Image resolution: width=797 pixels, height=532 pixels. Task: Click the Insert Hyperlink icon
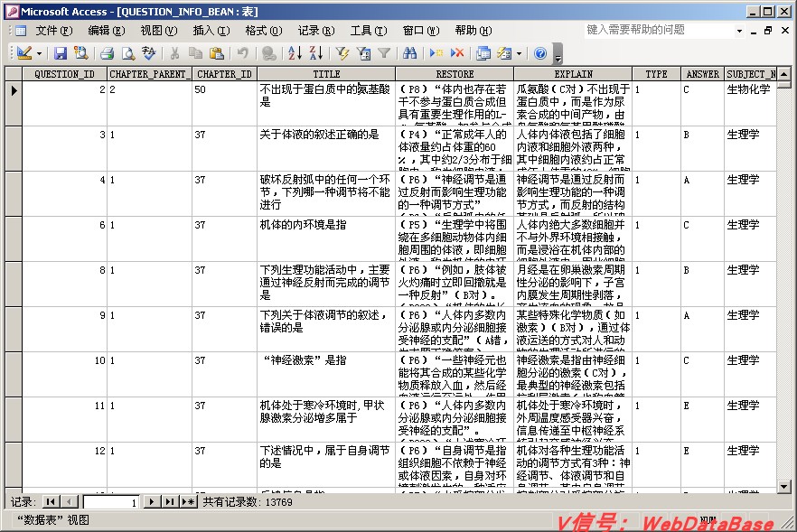tap(269, 53)
